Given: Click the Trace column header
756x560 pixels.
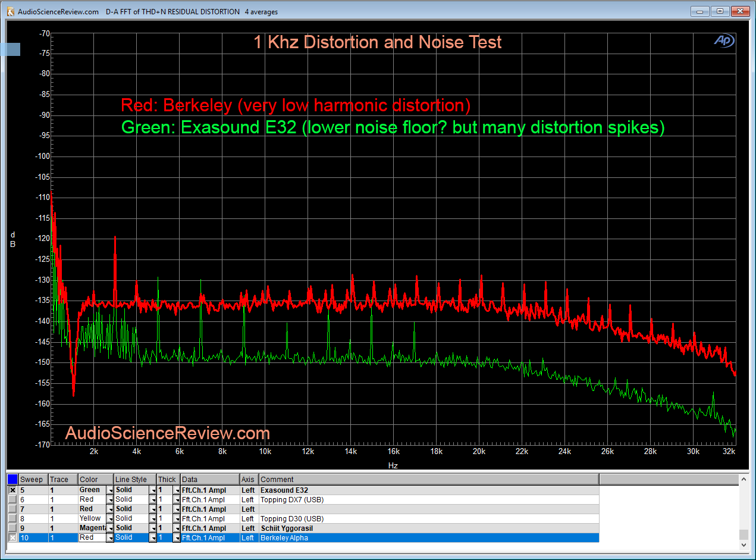Looking at the screenshot, I should click(x=63, y=479).
